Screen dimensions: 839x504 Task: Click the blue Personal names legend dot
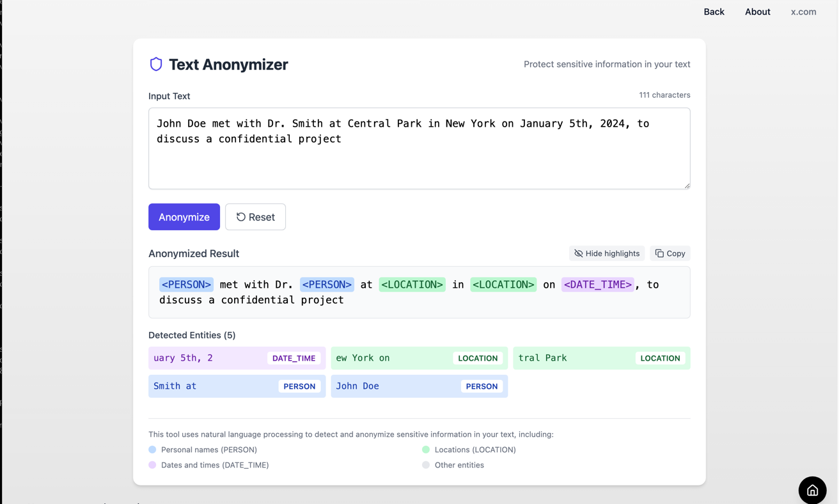click(x=152, y=450)
